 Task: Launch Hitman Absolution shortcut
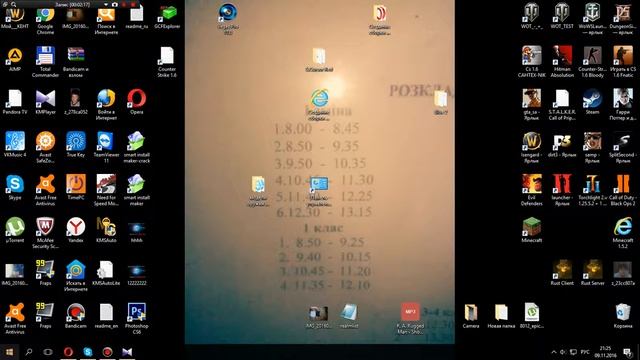coord(562,62)
